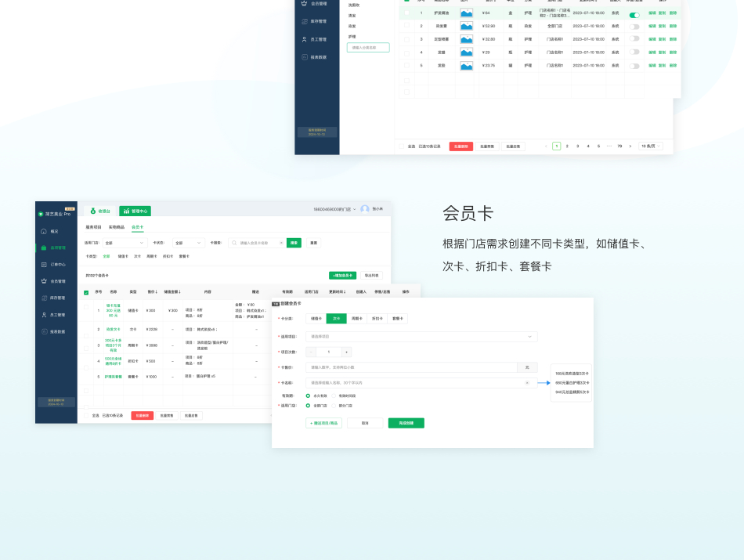The width and height of the screenshot is (744, 560).
Task: Open the 10 条/页 page size dropdown
Action: click(x=652, y=146)
